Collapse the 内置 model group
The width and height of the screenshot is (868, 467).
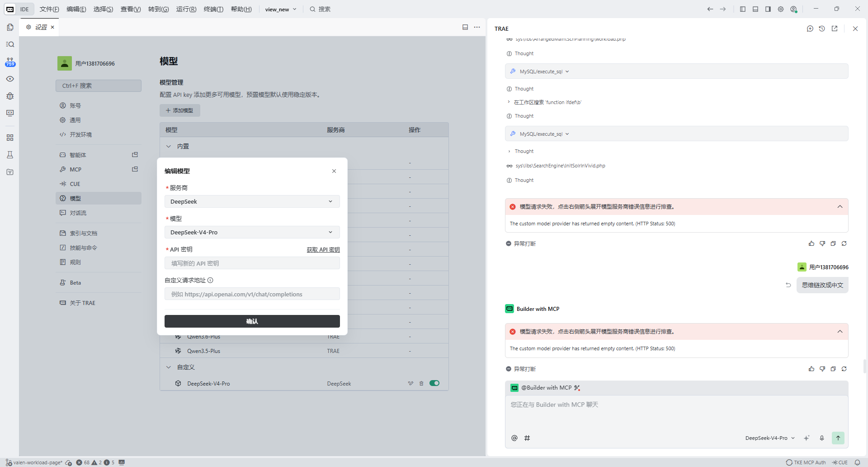pyautogui.click(x=169, y=146)
